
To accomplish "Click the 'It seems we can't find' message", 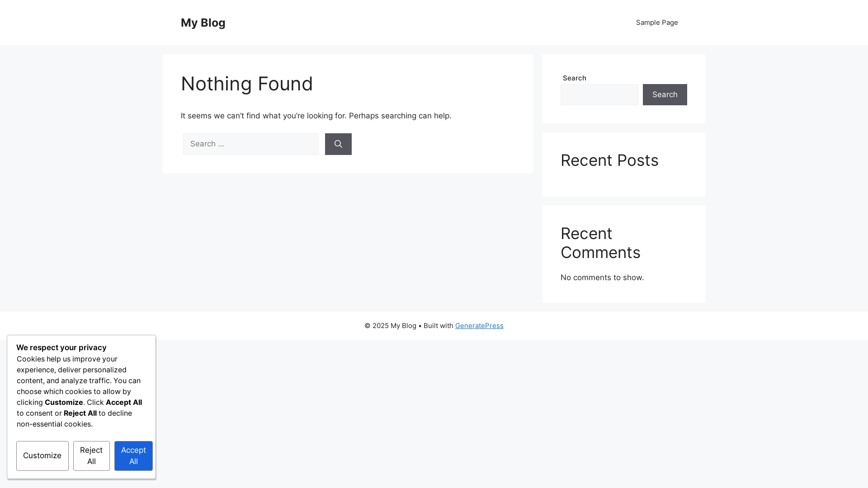I will [x=316, y=116].
